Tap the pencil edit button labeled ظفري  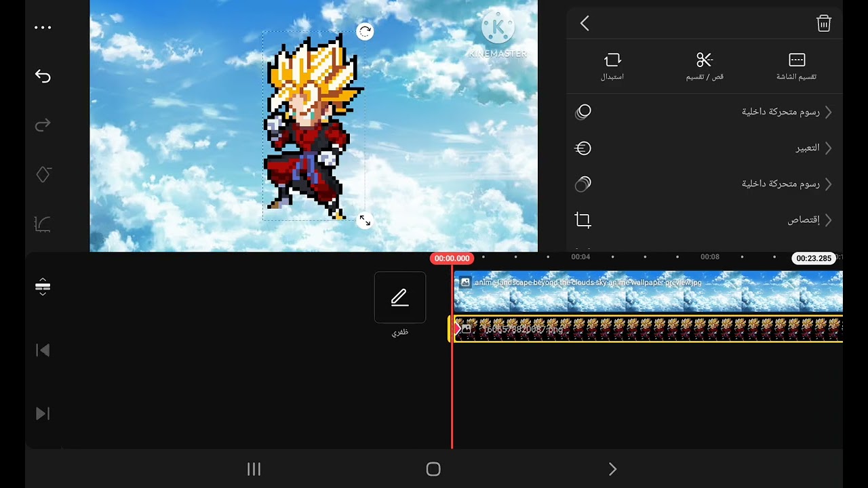pyautogui.click(x=400, y=298)
